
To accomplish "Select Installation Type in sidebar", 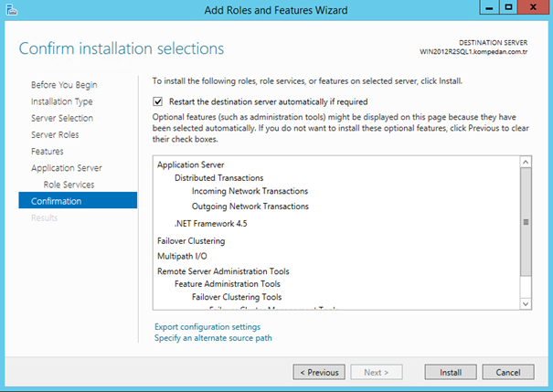I will (x=61, y=101).
